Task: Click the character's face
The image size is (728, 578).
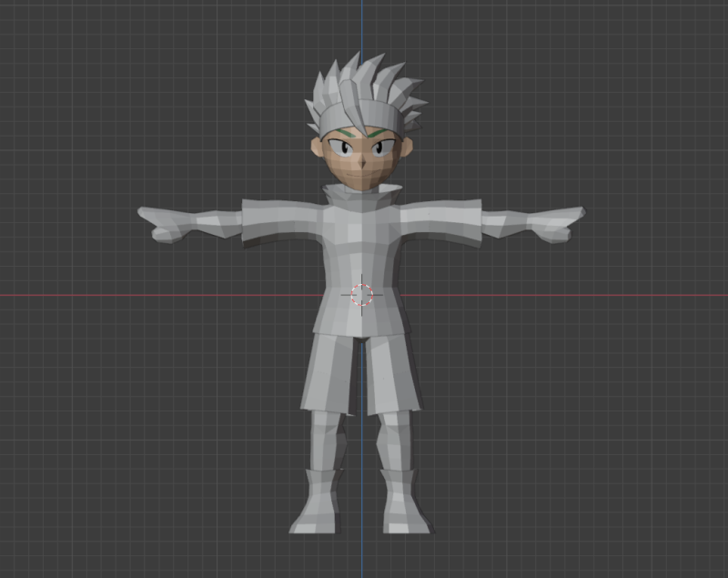Action: click(361, 160)
